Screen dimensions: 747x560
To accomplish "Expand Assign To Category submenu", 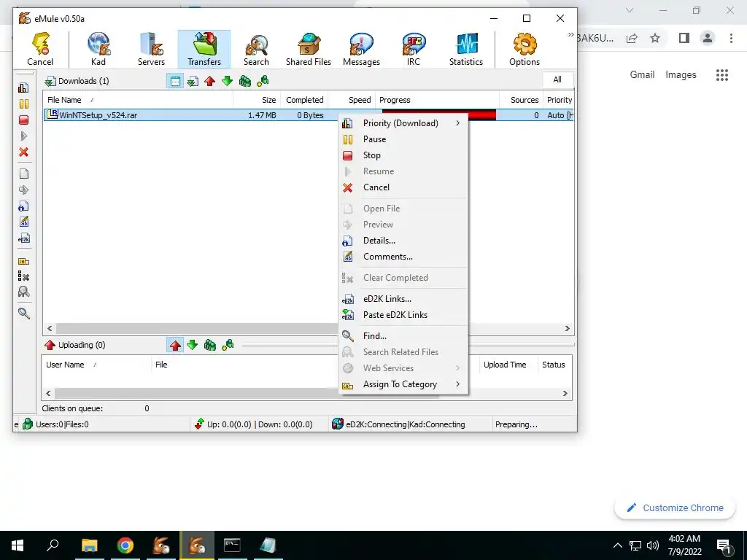I will (403, 384).
